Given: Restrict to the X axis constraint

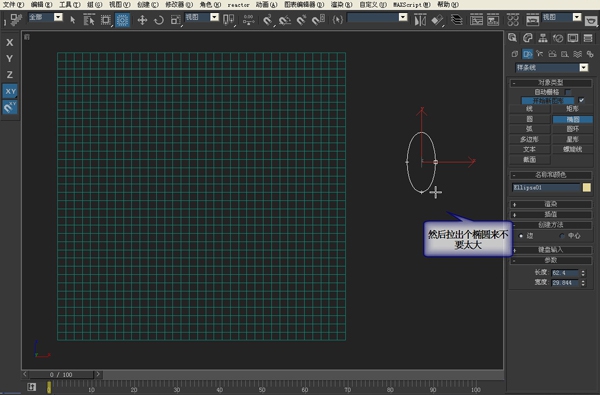Looking at the screenshot, I should (10, 42).
